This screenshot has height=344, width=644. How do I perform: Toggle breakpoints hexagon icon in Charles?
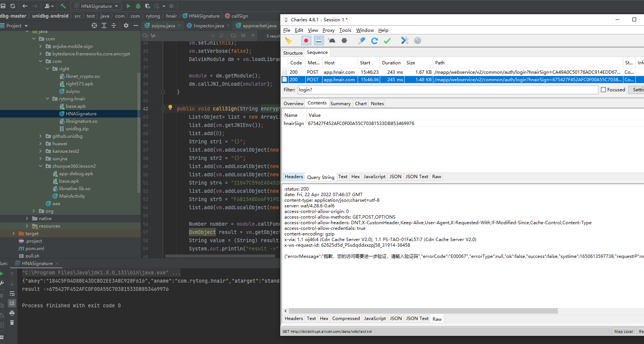344,40
